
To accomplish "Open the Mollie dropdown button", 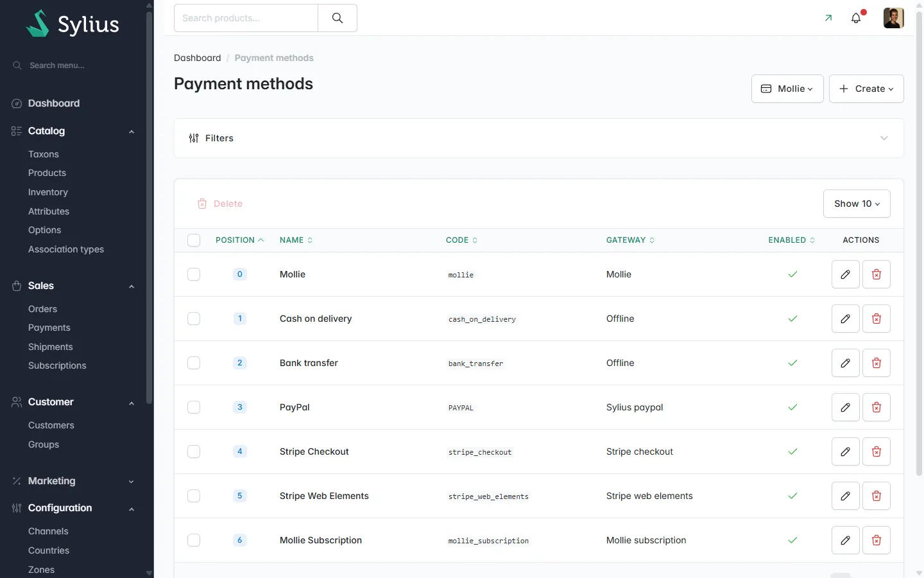I will (787, 89).
